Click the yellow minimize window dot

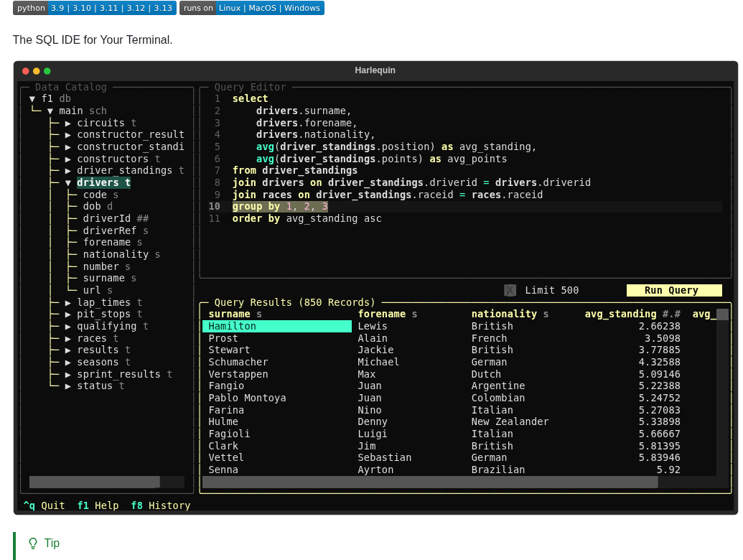pyautogui.click(x=37, y=71)
